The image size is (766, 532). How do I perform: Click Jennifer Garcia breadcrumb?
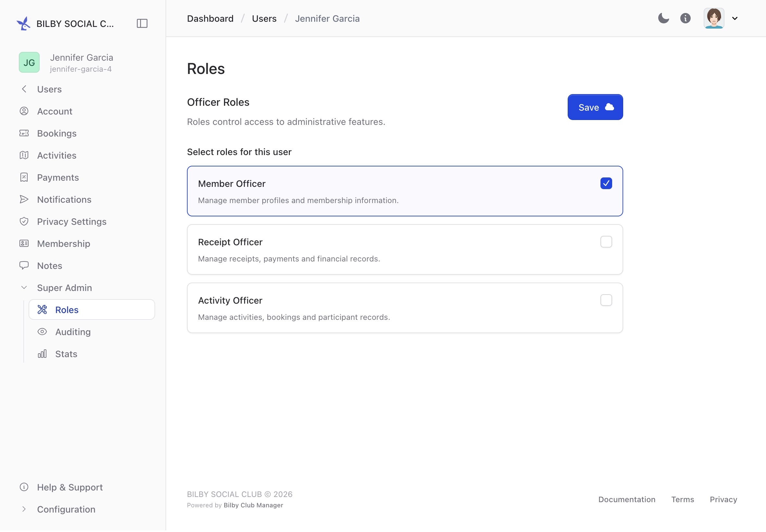327,18
